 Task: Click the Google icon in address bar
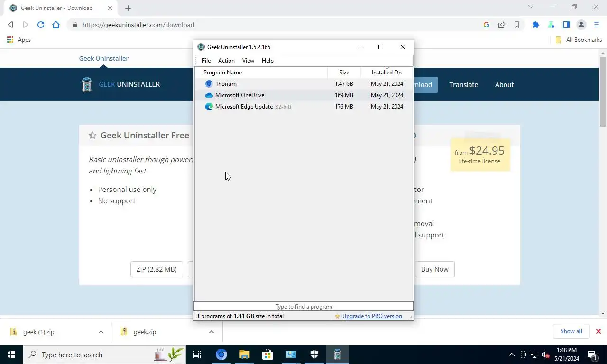coord(487,25)
